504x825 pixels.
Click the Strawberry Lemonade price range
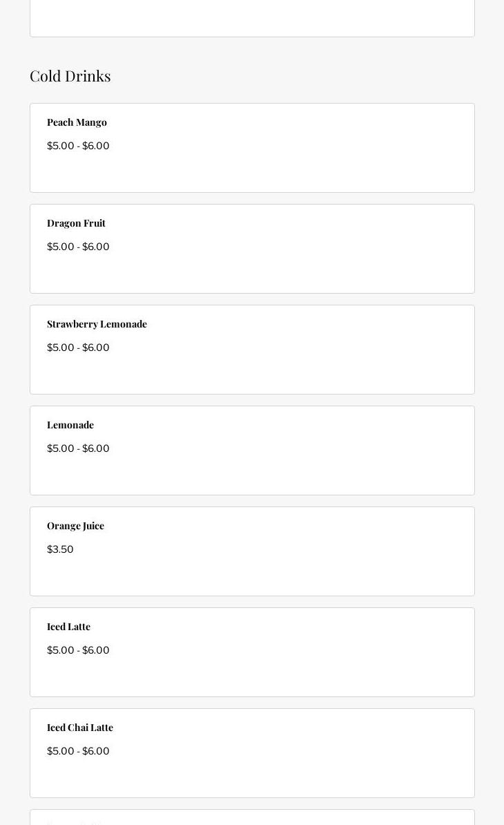78,348
